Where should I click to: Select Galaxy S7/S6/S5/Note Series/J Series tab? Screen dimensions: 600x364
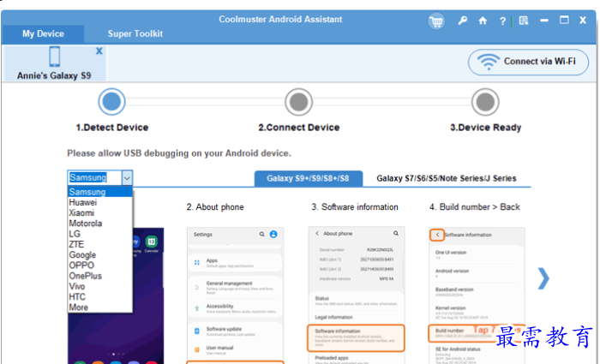pyautogui.click(x=447, y=178)
